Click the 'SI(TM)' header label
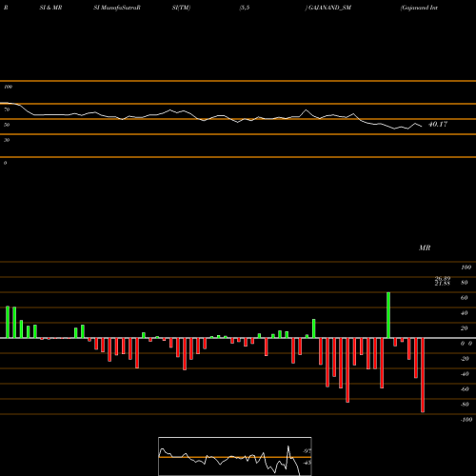Screen dimensions: 476x476 point(181,8)
